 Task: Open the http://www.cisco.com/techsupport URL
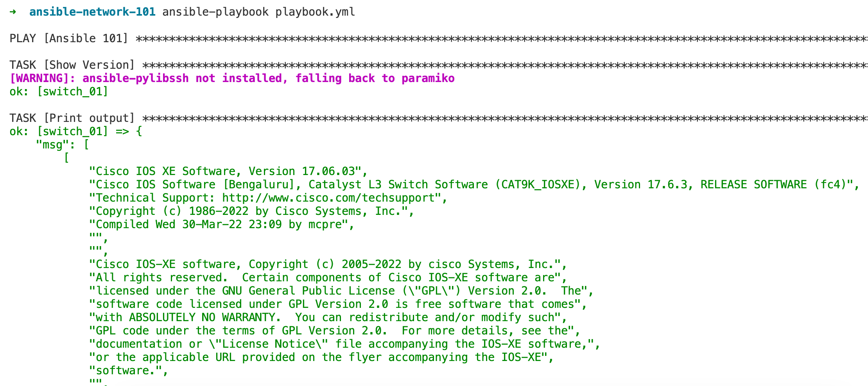point(328,198)
